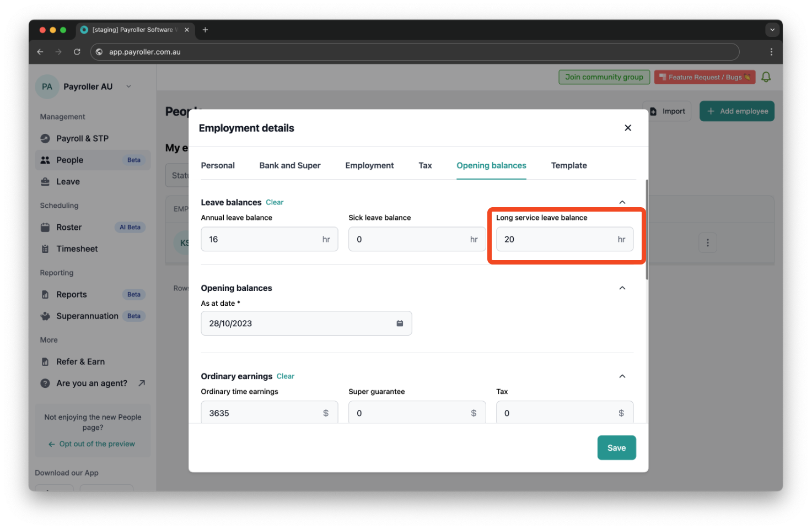Click the Import icon button
The image size is (812, 529).
point(655,111)
